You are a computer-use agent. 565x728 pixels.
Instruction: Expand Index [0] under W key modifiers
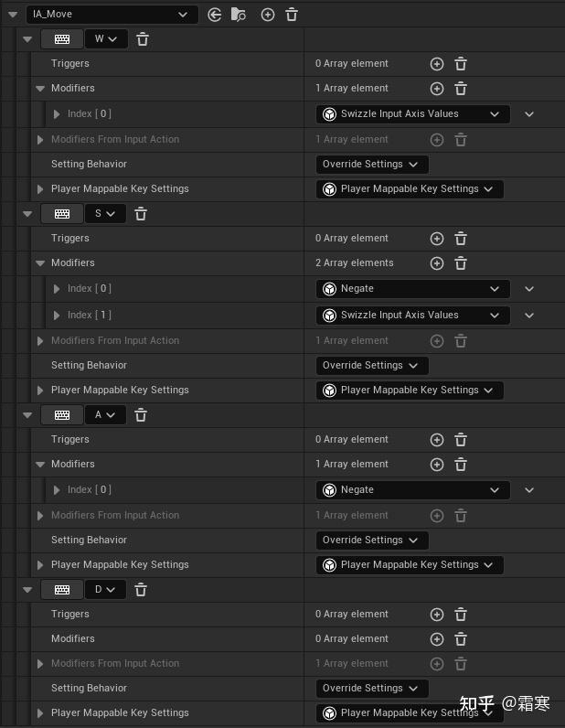coord(57,114)
